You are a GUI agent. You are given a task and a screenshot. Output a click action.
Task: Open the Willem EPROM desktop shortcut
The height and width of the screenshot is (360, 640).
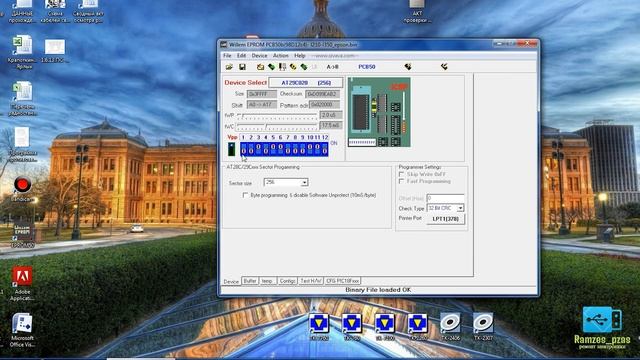(22, 236)
